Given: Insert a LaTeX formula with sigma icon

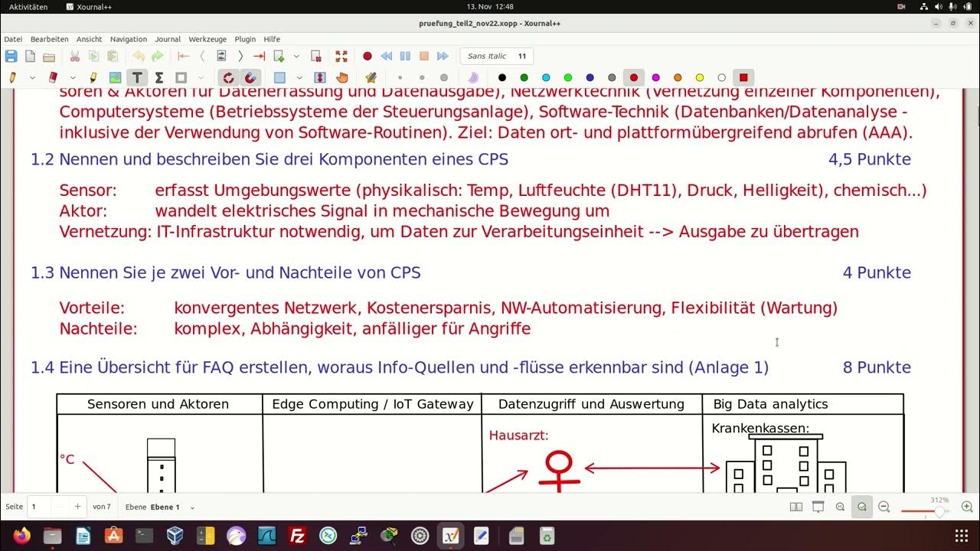Looking at the screenshot, I should [159, 77].
